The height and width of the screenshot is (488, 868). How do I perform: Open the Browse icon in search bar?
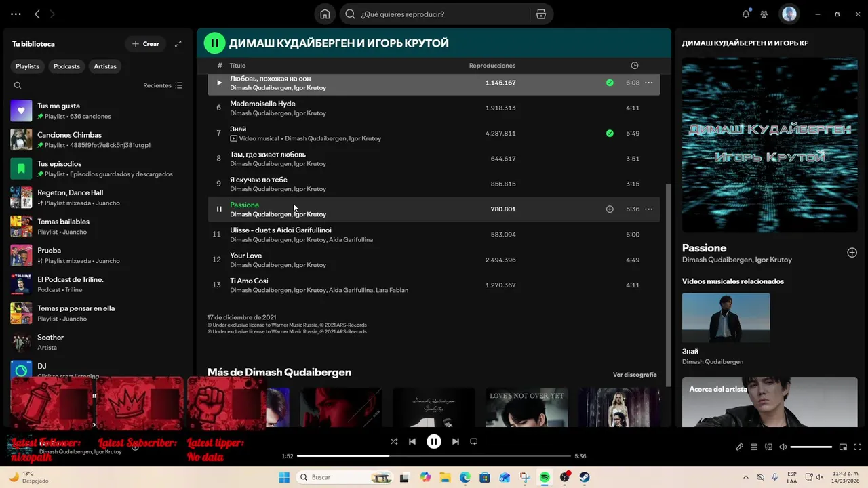(540, 14)
